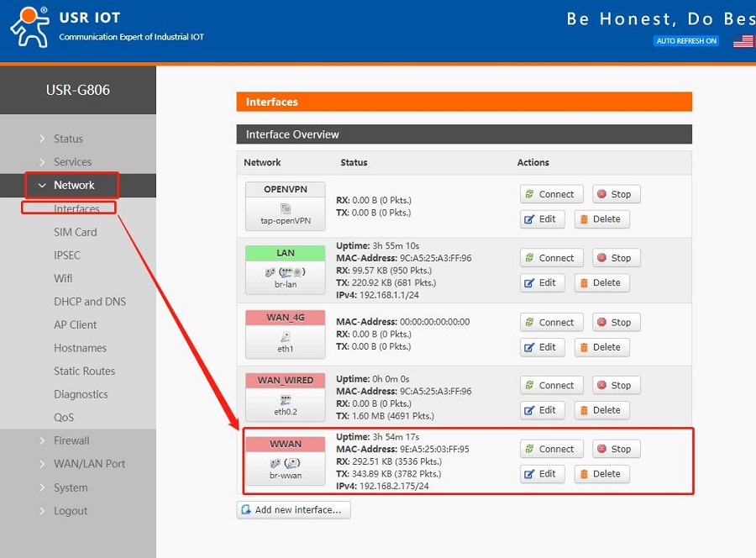Click the WWAN network name label

(x=286, y=445)
